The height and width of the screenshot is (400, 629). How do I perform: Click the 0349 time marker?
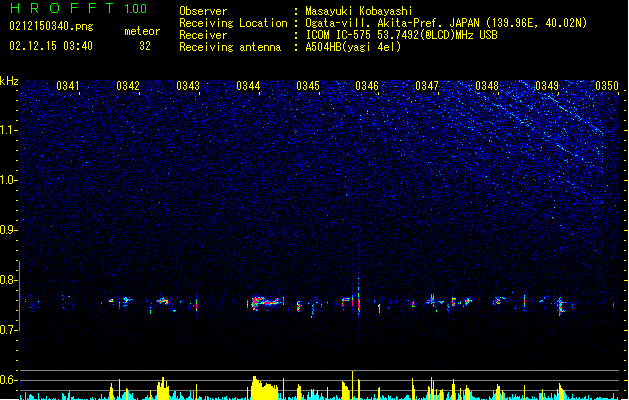coord(547,86)
